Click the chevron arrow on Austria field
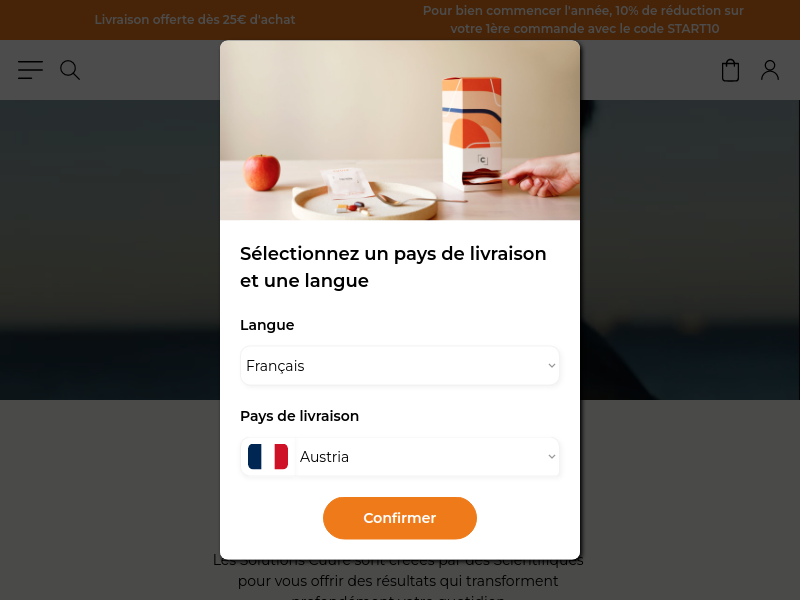Viewport: 800px width, 600px height. 552,457
